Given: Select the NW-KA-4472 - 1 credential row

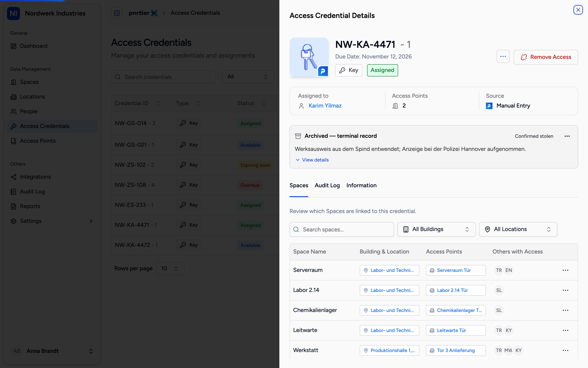Looking at the screenshot, I should point(195,245).
